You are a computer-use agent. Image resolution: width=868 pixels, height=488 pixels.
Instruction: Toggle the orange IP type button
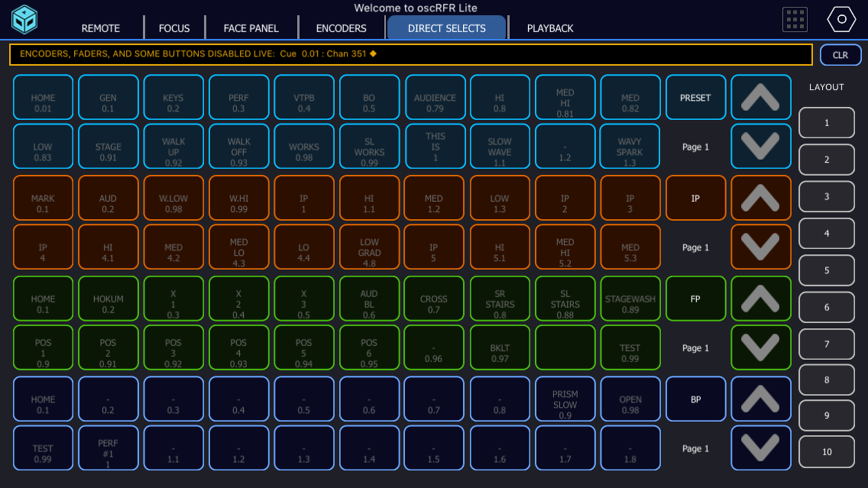695,198
